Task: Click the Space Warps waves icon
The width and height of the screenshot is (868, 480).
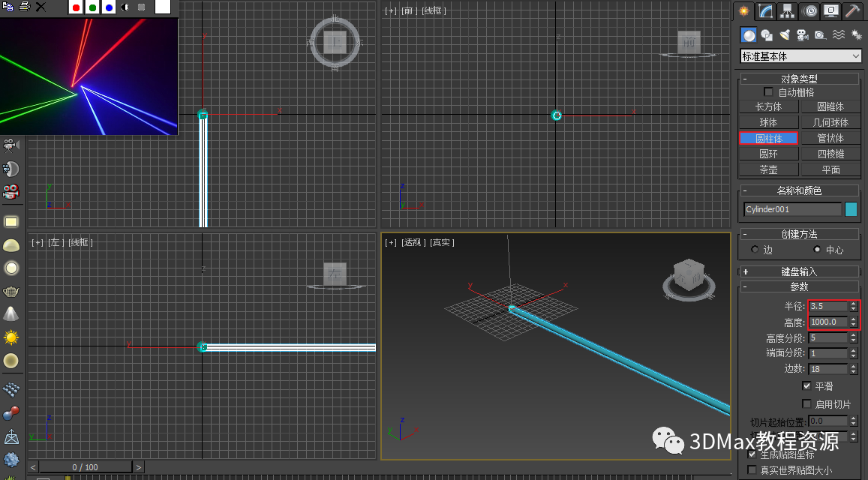Action: point(838,35)
